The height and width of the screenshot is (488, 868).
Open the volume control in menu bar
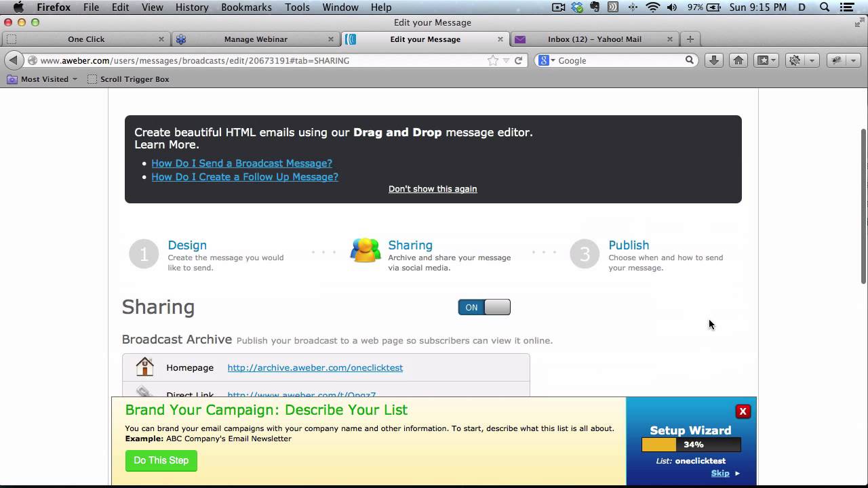click(672, 7)
